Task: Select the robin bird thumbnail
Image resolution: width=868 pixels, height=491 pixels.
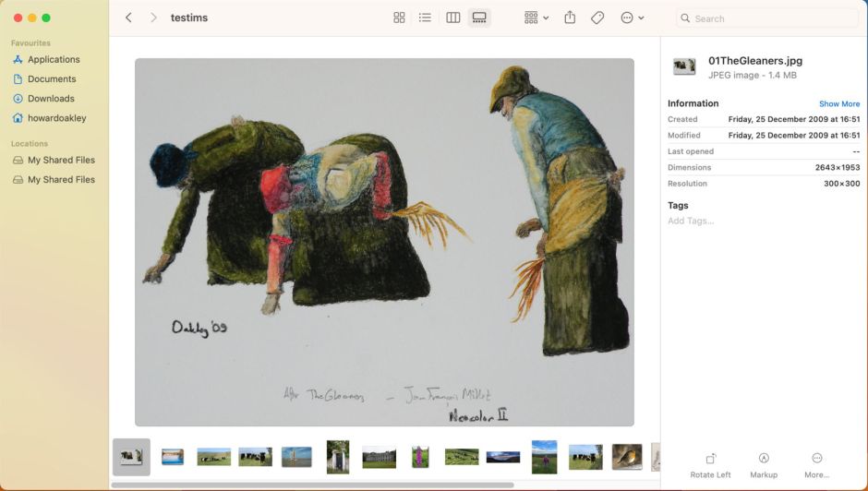Action: [x=627, y=457]
